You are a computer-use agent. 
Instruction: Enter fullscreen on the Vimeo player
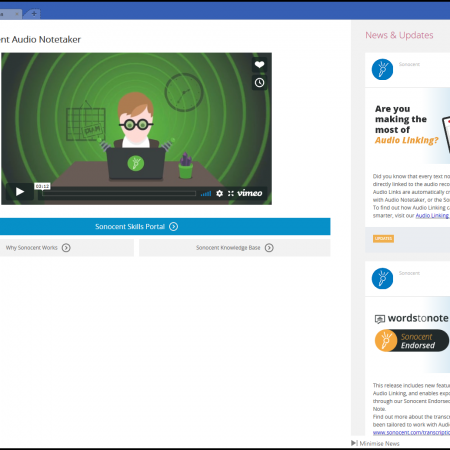coord(231,193)
